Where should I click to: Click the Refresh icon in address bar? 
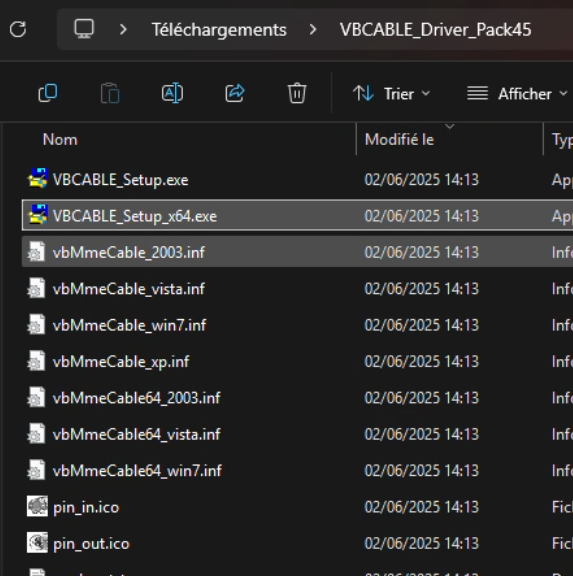point(18,30)
